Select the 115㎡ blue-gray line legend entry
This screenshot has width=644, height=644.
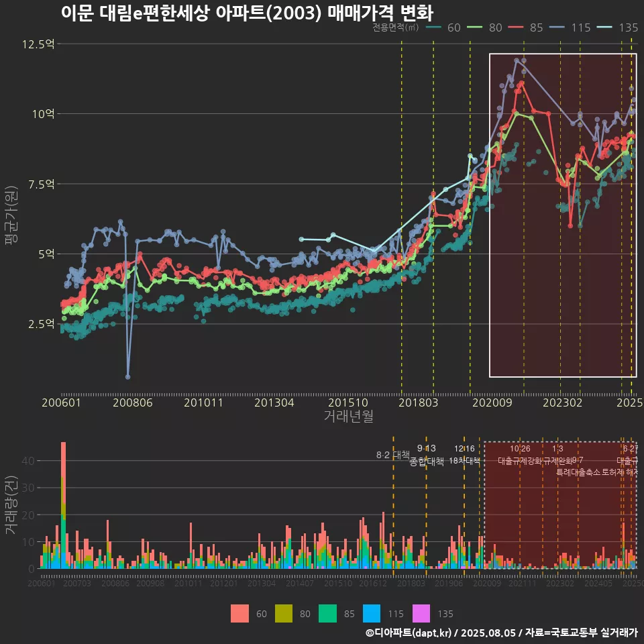click(570, 28)
